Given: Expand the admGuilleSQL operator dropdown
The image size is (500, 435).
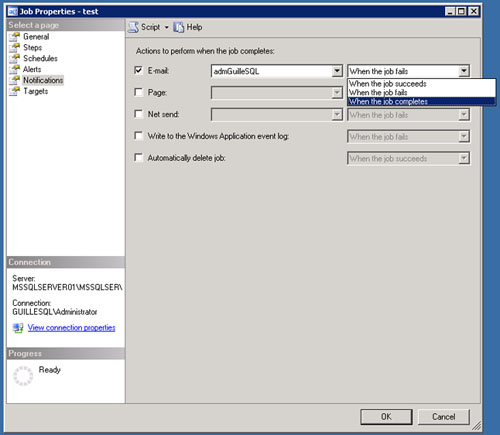Looking at the screenshot, I should [337, 71].
